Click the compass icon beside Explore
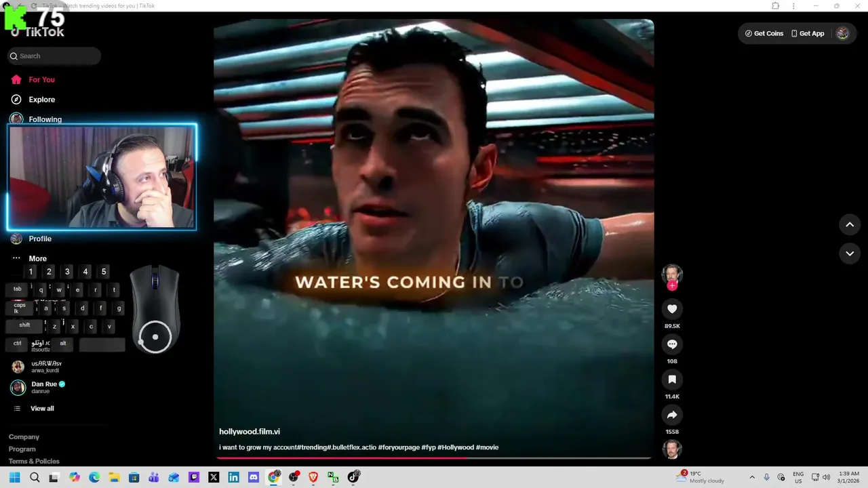This screenshot has width=868, height=488. pos(16,100)
